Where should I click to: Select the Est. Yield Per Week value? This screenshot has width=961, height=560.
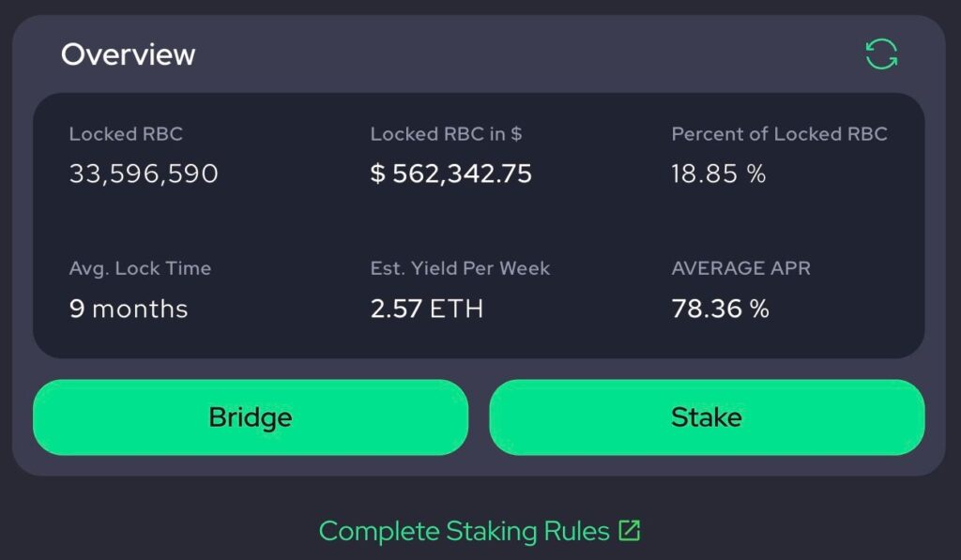tap(424, 308)
